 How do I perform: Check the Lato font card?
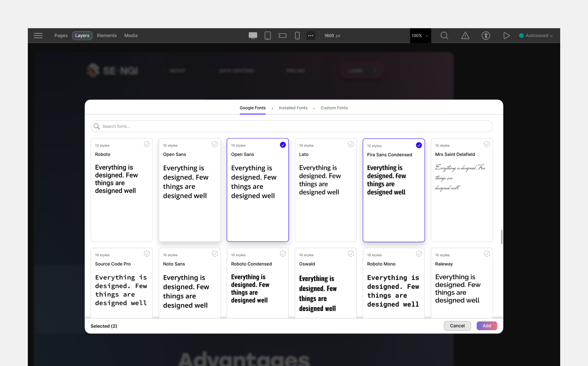coord(351,144)
